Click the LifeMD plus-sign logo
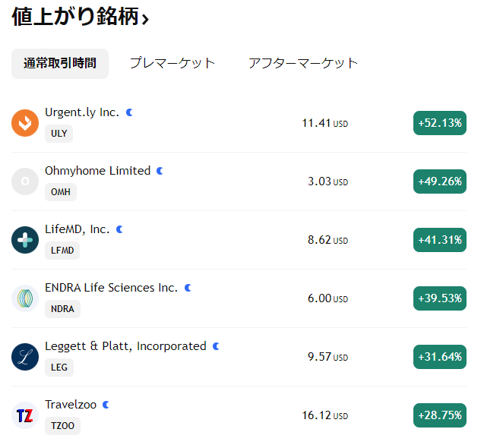503x448 pixels. pos(25,240)
